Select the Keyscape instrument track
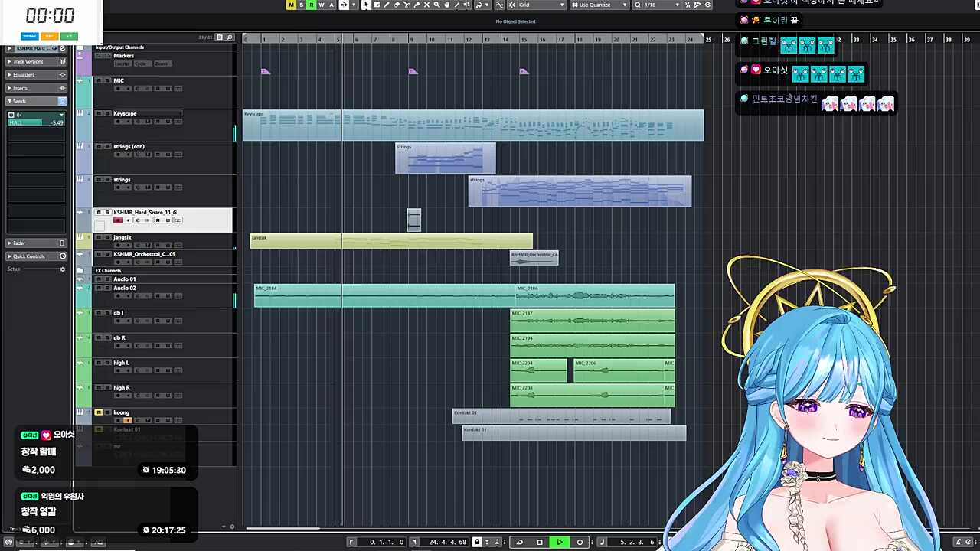980x551 pixels. click(125, 113)
